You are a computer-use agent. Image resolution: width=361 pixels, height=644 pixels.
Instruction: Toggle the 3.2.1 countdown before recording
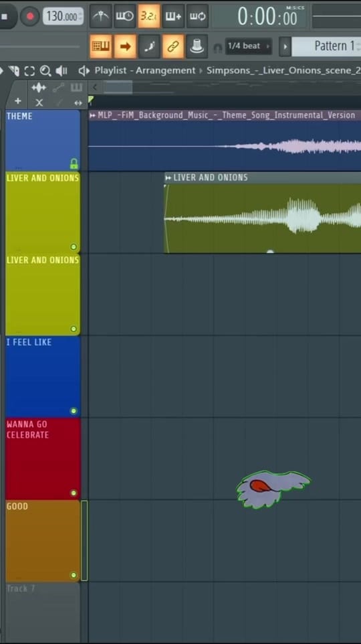(x=148, y=16)
